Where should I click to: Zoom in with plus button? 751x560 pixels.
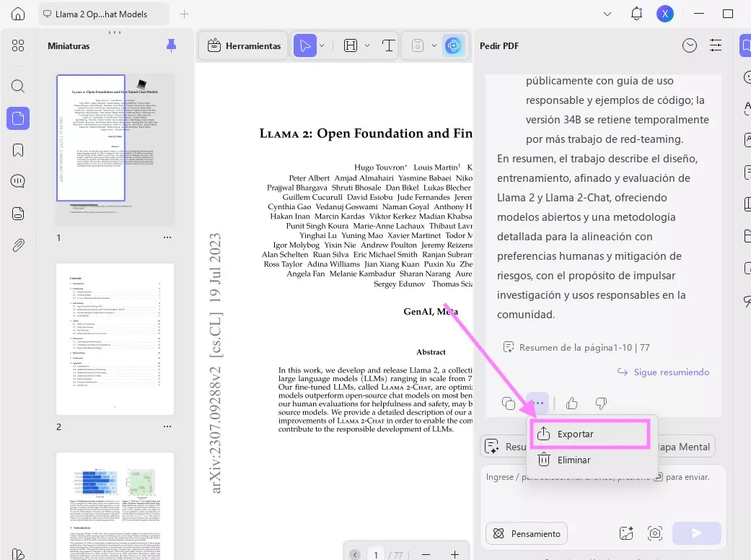pos(454,554)
